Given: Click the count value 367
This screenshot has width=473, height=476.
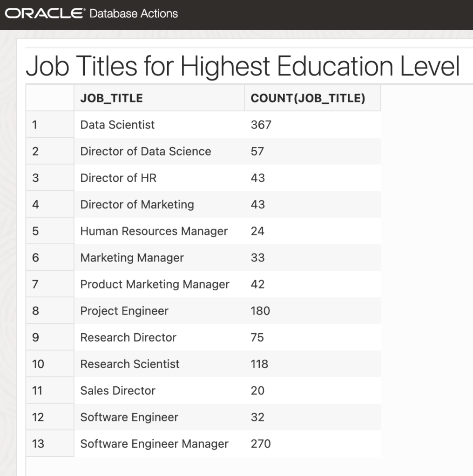Looking at the screenshot, I should coord(261,125).
